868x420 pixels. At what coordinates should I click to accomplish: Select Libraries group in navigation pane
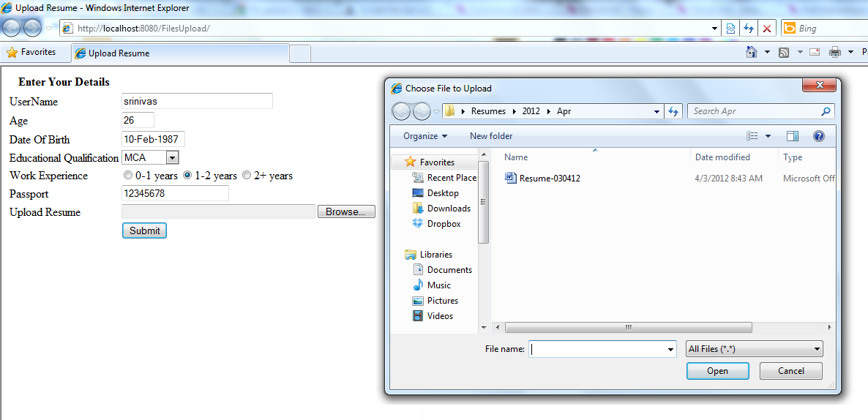[428, 255]
